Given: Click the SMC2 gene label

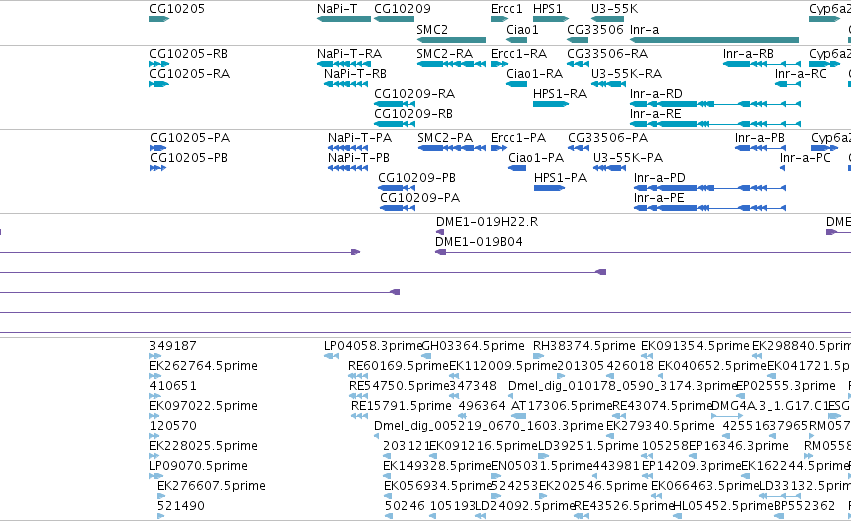Looking at the screenshot, I should click(x=432, y=29).
